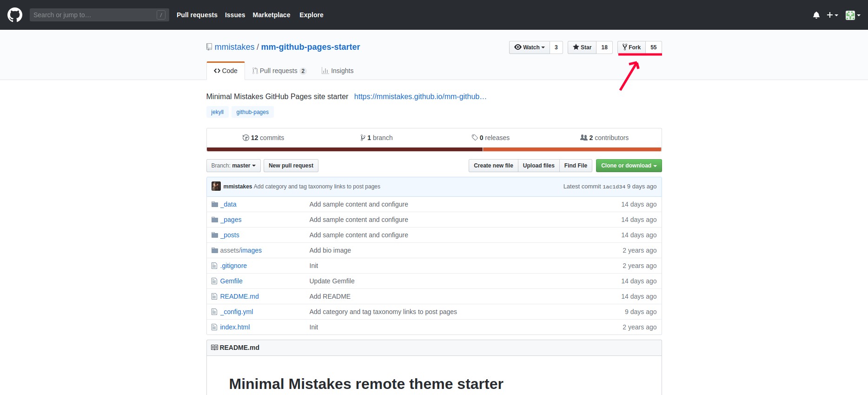Click the _config.yml file icon
This screenshot has height=395, width=868.
tap(214, 312)
